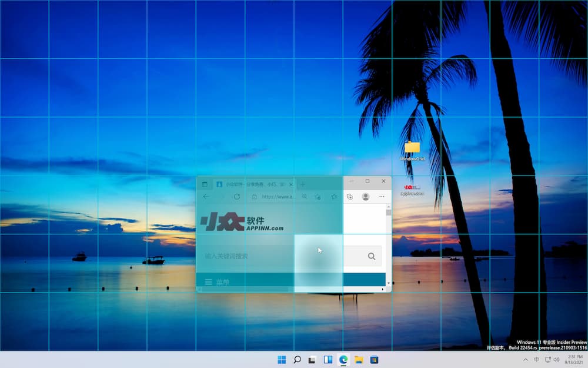Open Windows Search on the taskbar
This screenshot has height=368, width=588.
pos(298,359)
